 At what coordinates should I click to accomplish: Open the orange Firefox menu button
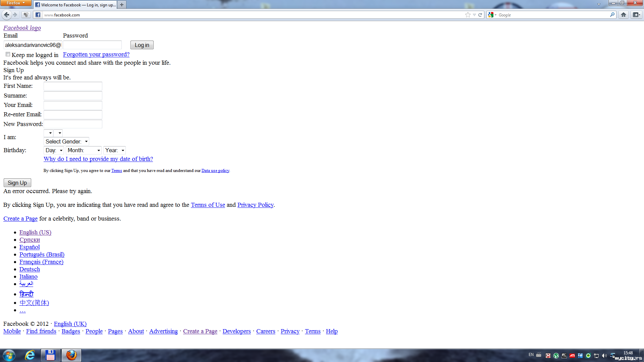[15, 3]
